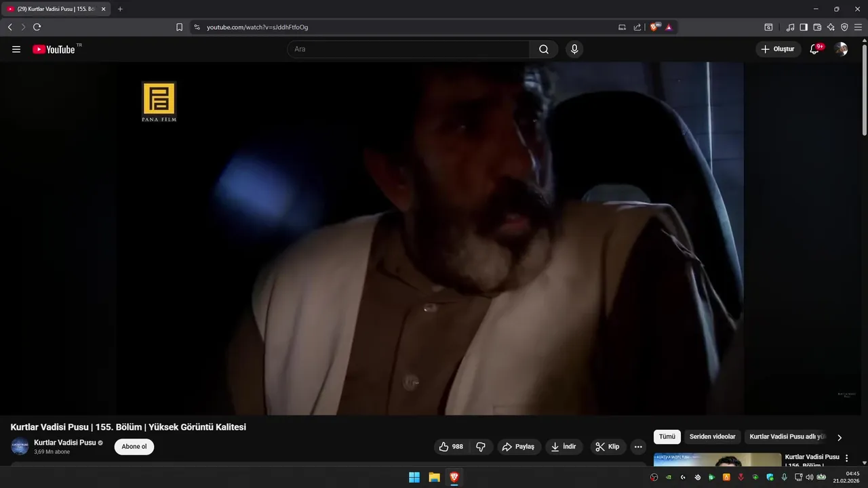Open the volume speaker tray icon
868x488 pixels.
(x=810, y=477)
